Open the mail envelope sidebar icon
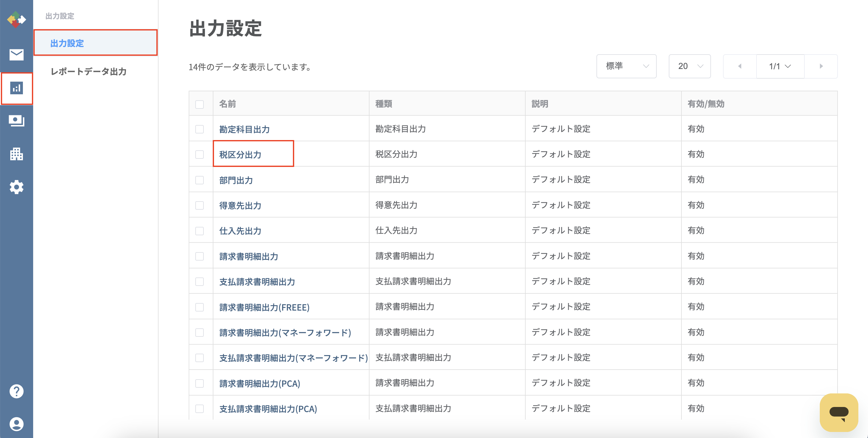 pyautogui.click(x=16, y=55)
